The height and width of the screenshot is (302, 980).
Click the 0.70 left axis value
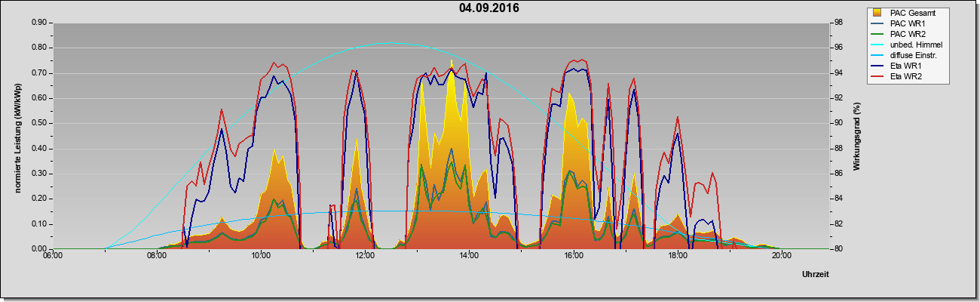pyautogui.click(x=39, y=73)
